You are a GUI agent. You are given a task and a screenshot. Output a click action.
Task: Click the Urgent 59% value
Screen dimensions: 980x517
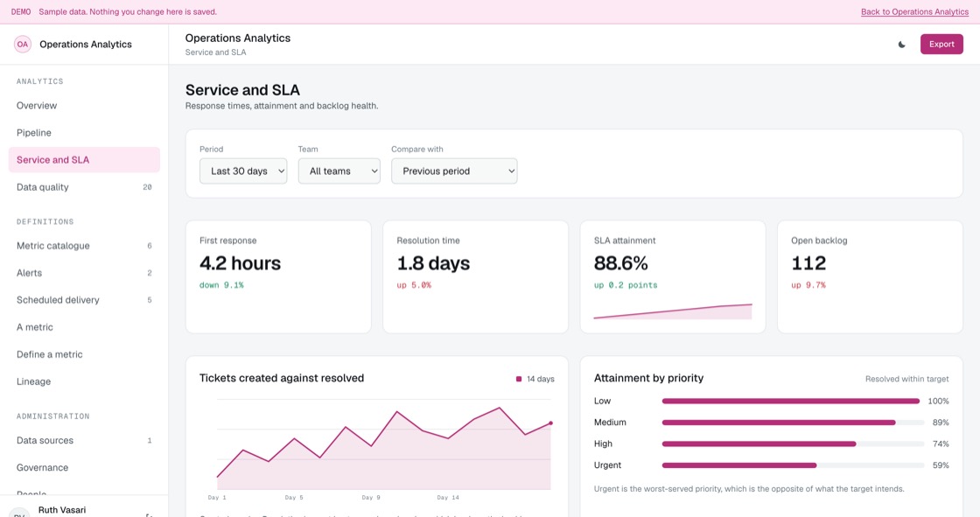coord(941,465)
